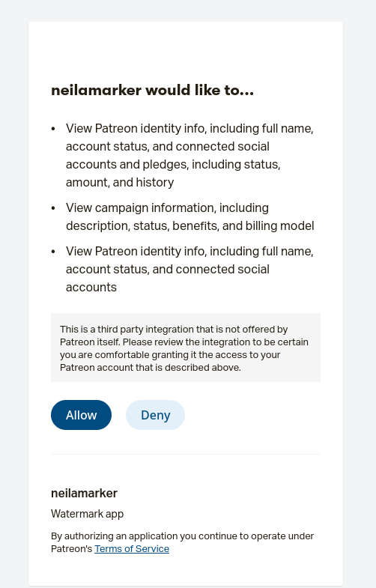The width and height of the screenshot is (376, 588).
Task: Click the horizontal divider below the buttons
Action: [x=186, y=454]
